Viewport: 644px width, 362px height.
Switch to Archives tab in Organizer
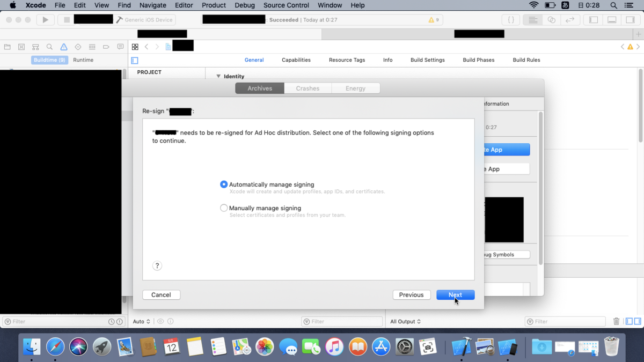click(x=260, y=88)
